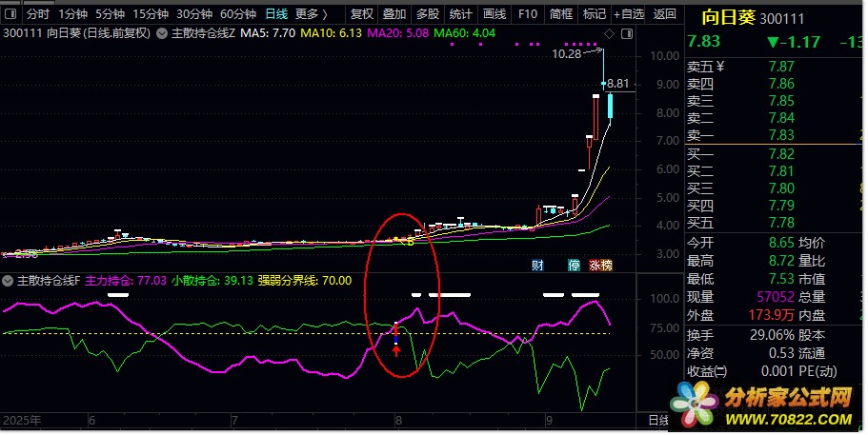Click the 涨榜 marker icon
This screenshot has height=435, width=868.
[x=600, y=266]
